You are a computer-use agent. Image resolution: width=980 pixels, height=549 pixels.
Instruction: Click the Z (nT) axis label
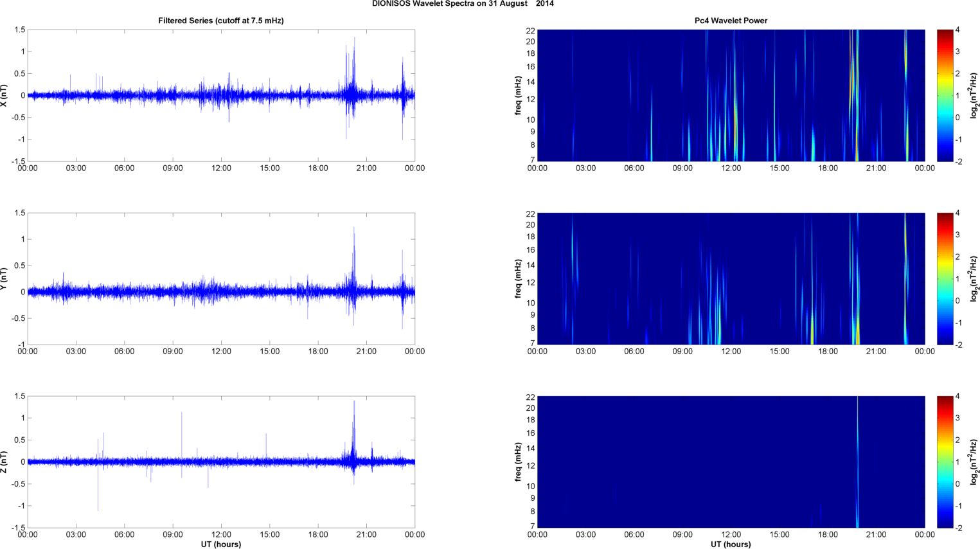tap(4, 462)
